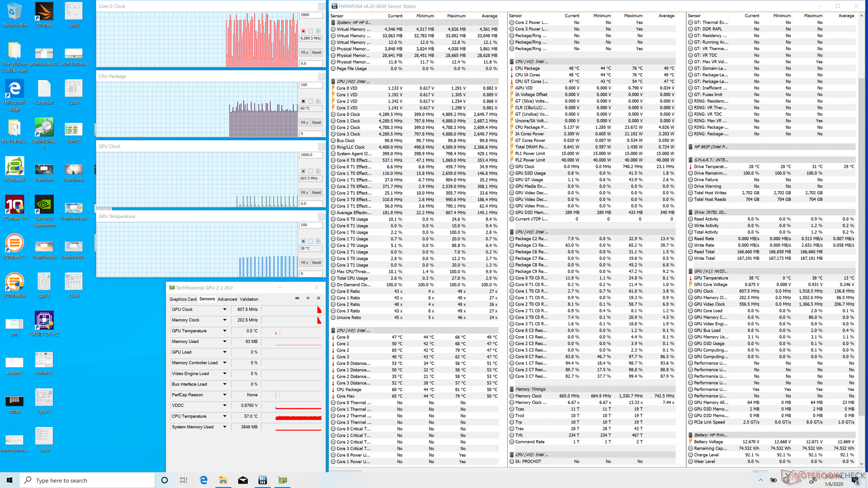Image resolution: width=868 pixels, height=488 pixels.
Task: Switch to Advanced tab in GPU-Z
Action: pyautogui.click(x=227, y=299)
